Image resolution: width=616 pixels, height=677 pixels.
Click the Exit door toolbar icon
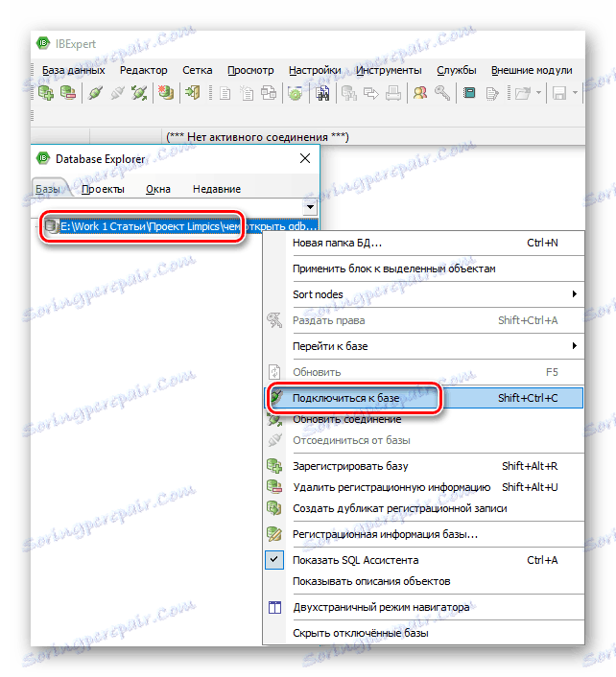192,93
